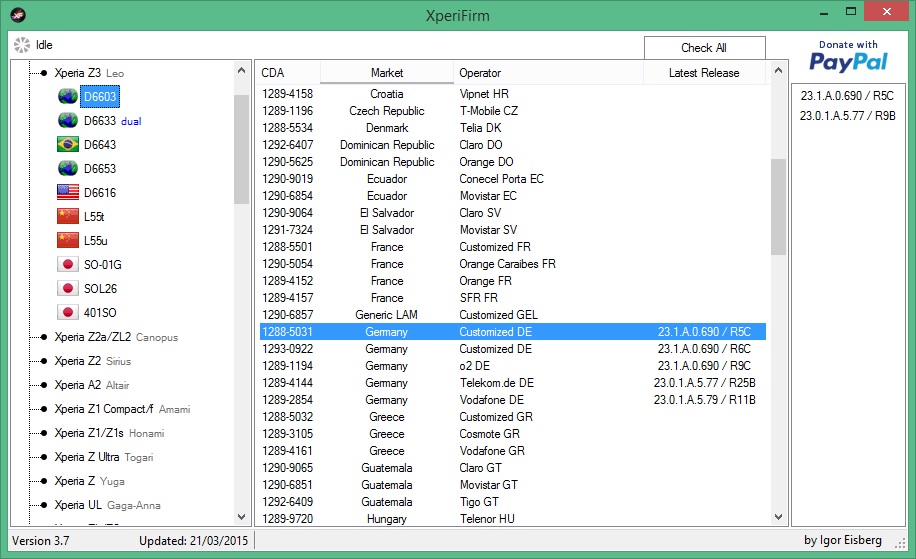Select the SFR FR row
The width and height of the screenshot is (916, 559).
coord(512,298)
